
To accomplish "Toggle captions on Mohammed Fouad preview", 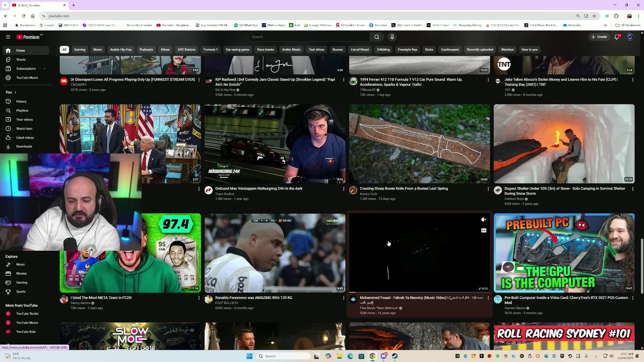I will pos(484,230).
